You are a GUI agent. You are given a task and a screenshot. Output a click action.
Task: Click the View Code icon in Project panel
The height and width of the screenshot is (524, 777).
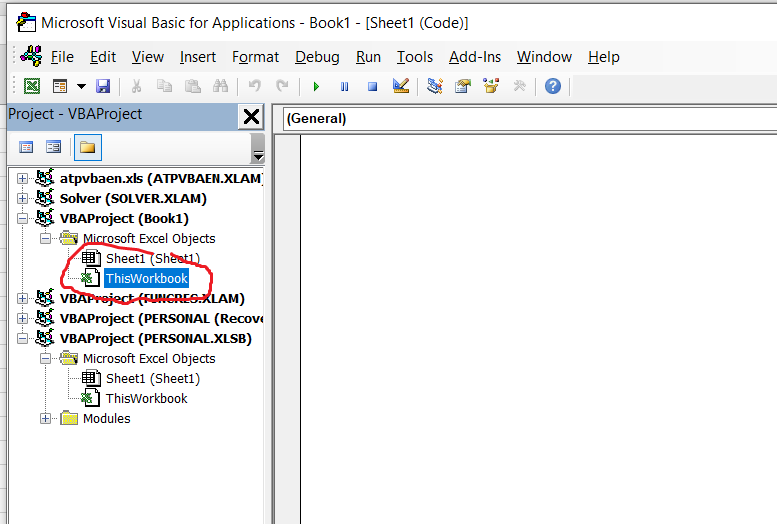[26, 147]
